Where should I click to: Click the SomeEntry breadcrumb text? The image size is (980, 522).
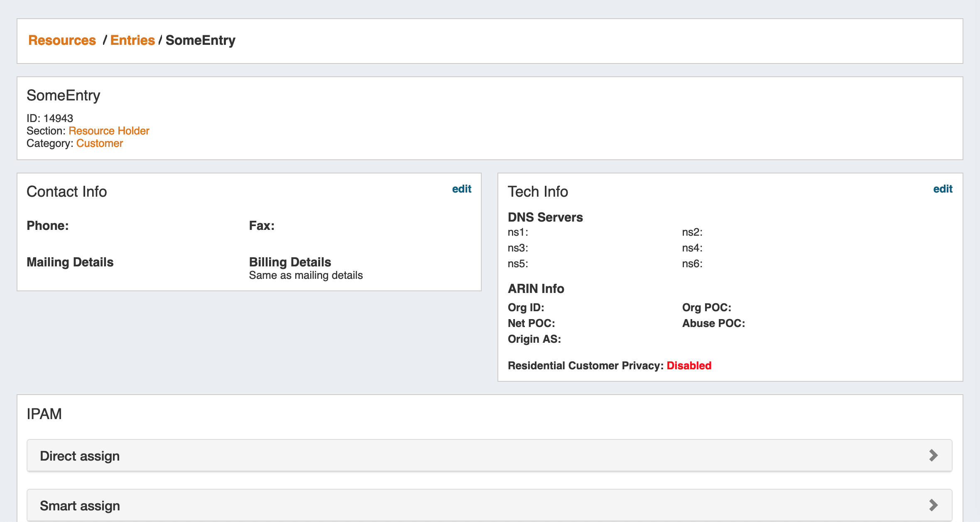(201, 40)
